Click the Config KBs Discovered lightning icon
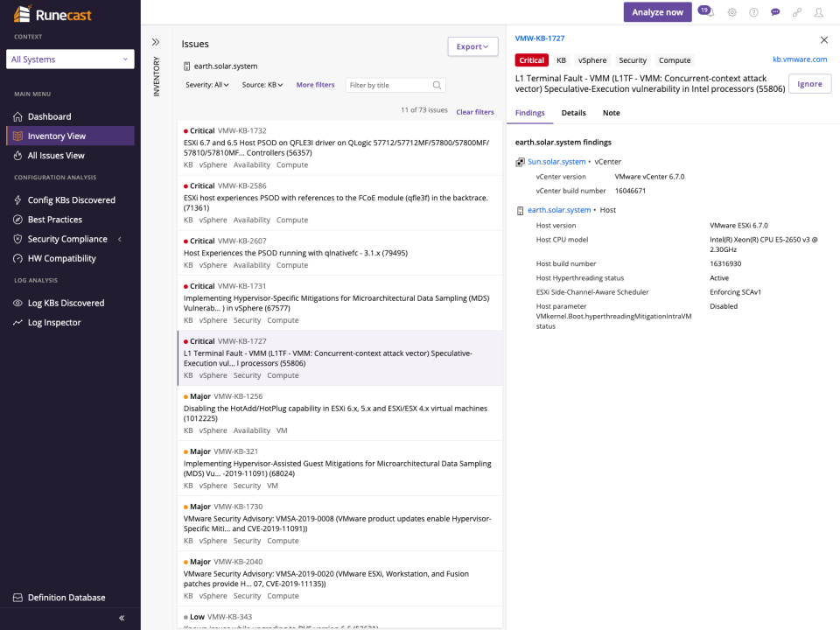840x630 pixels. [x=17, y=199]
